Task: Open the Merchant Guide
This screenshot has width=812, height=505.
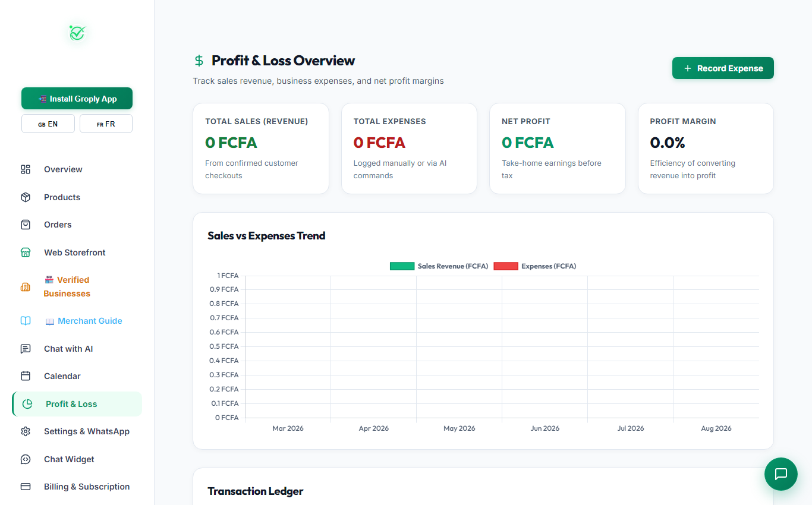Action: coord(77,321)
